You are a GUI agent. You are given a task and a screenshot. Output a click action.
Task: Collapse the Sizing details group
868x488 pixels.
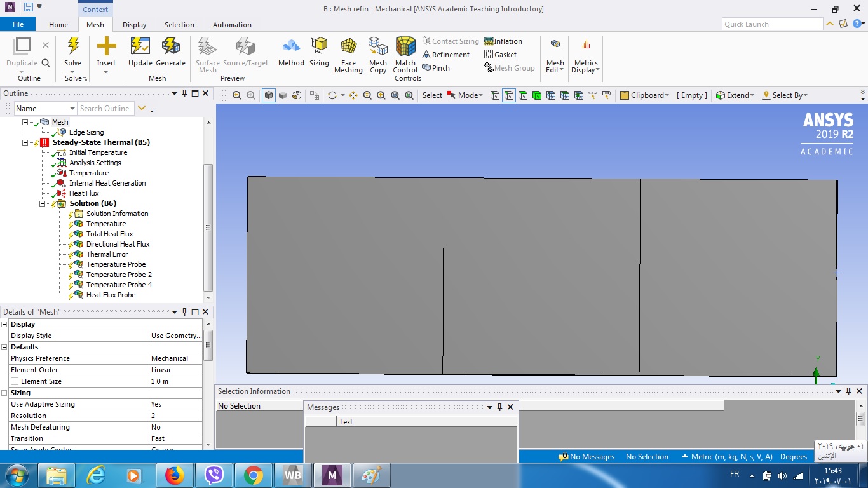pyautogui.click(x=4, y=393)
